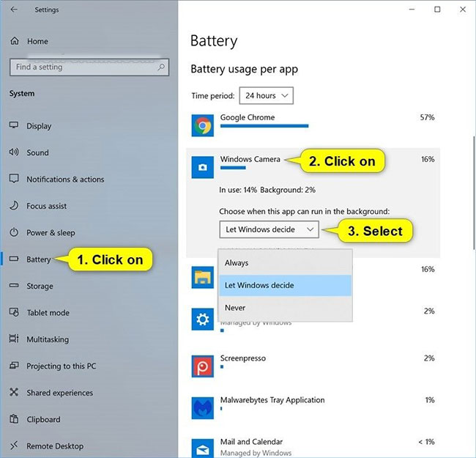Open Tablet mode page

48,312
